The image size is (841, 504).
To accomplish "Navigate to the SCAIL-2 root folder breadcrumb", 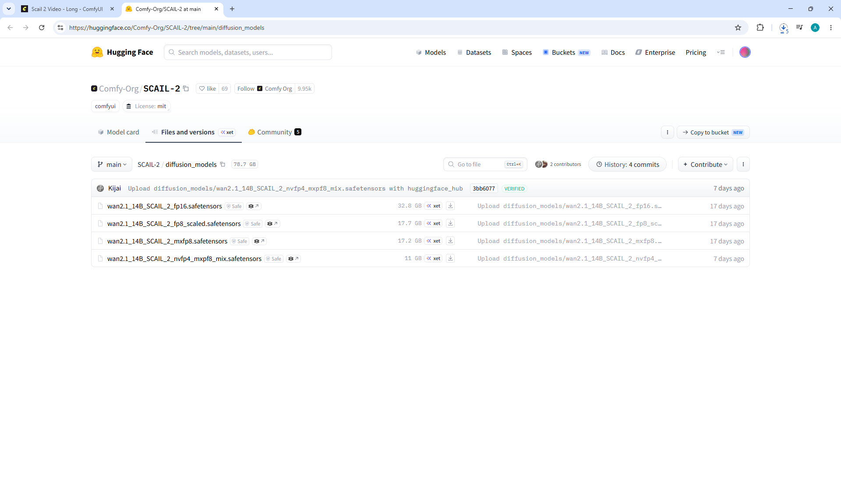I will coord(148,164).
